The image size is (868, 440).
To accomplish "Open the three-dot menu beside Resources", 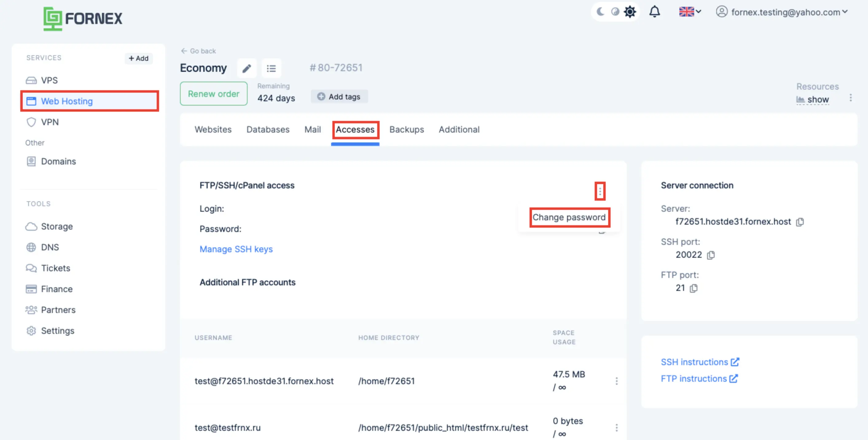I will pos(850,98).
